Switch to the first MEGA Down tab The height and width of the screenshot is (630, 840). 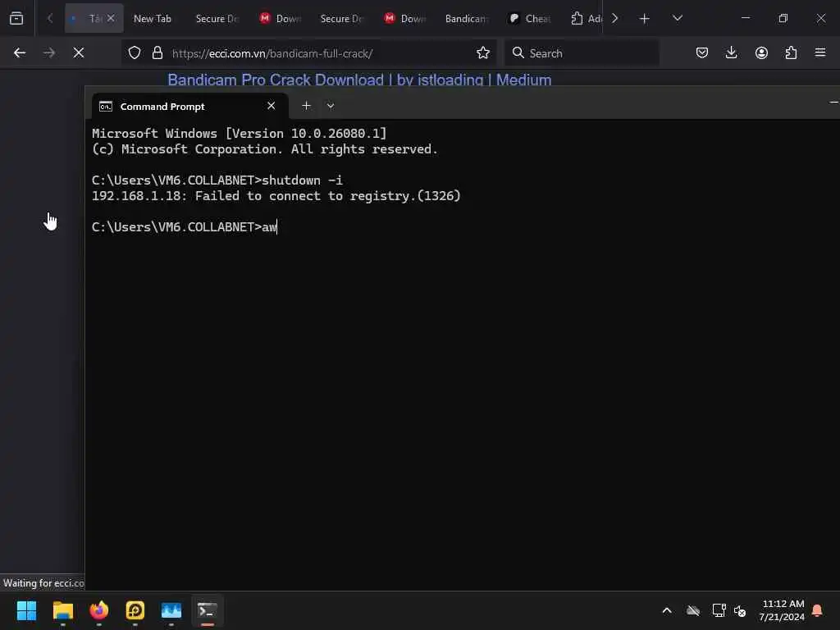(x=280, y=19)
